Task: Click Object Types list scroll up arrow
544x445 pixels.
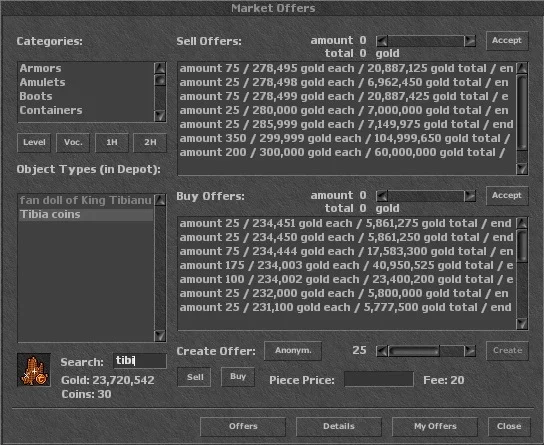Action: [x=160, y=200]
